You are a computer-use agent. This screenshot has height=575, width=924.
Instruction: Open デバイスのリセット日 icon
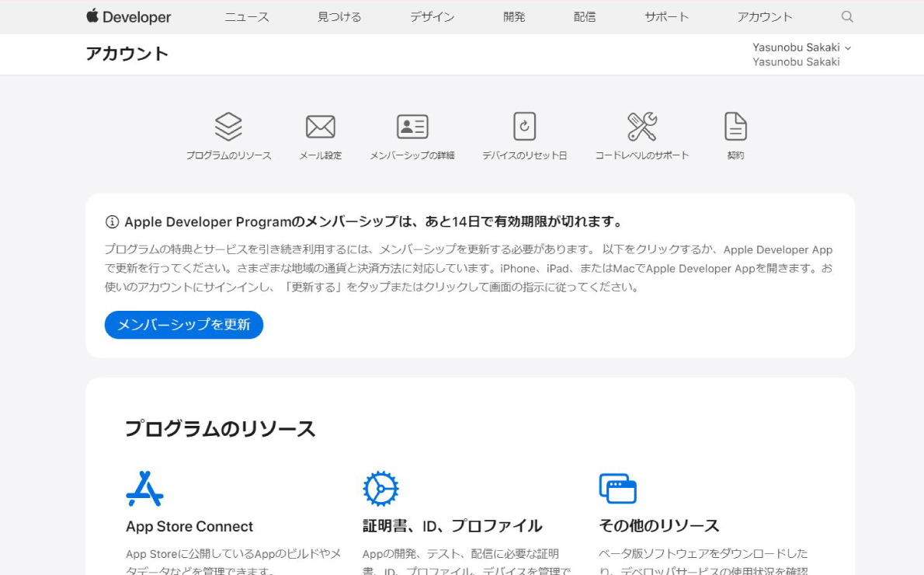click(525, 127)
